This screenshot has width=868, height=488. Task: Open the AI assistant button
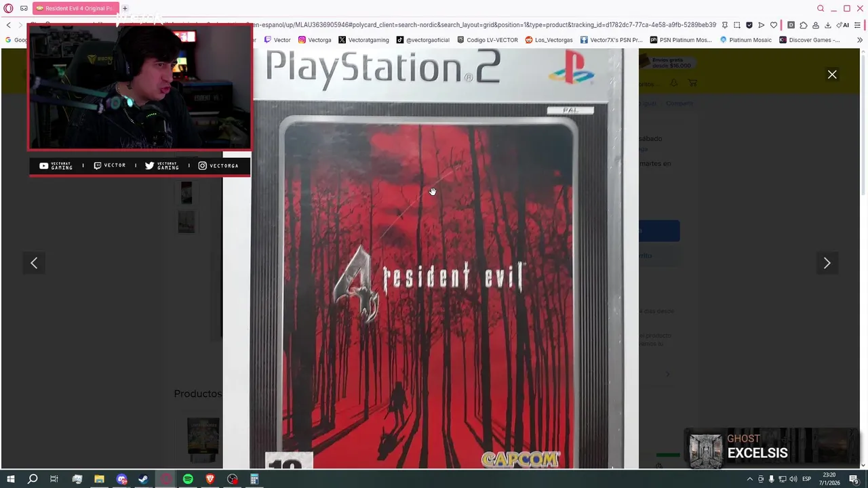coord(842,25)
